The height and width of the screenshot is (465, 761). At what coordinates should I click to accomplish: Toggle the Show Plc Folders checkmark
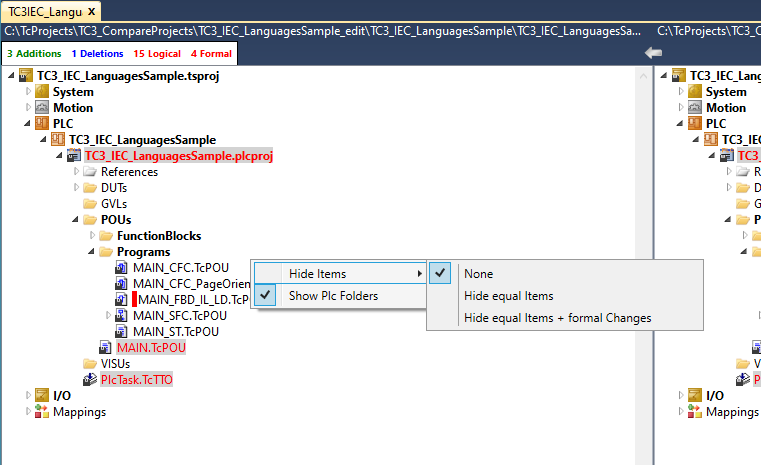click(265, 295)
